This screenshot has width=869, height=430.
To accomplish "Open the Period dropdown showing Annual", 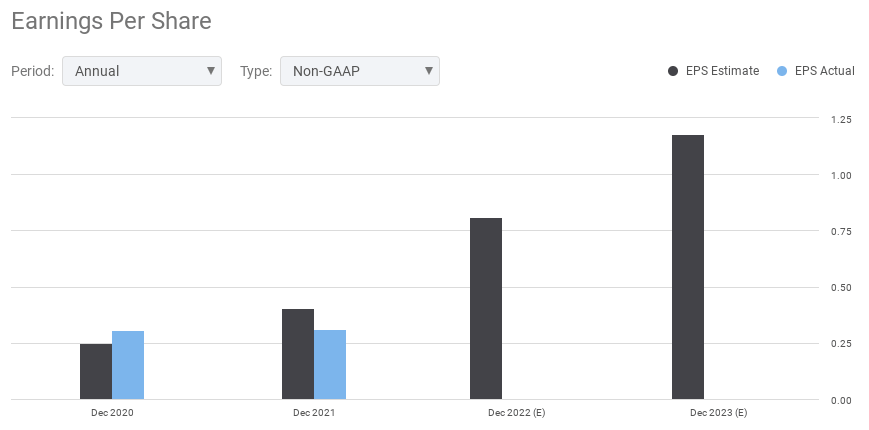I will 141,71.
